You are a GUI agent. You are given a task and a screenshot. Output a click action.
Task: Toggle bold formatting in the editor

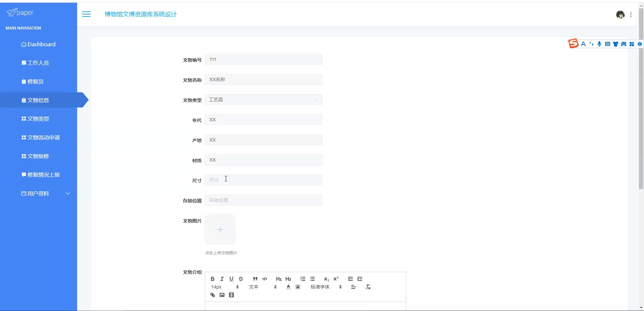[x=212, y=279]
